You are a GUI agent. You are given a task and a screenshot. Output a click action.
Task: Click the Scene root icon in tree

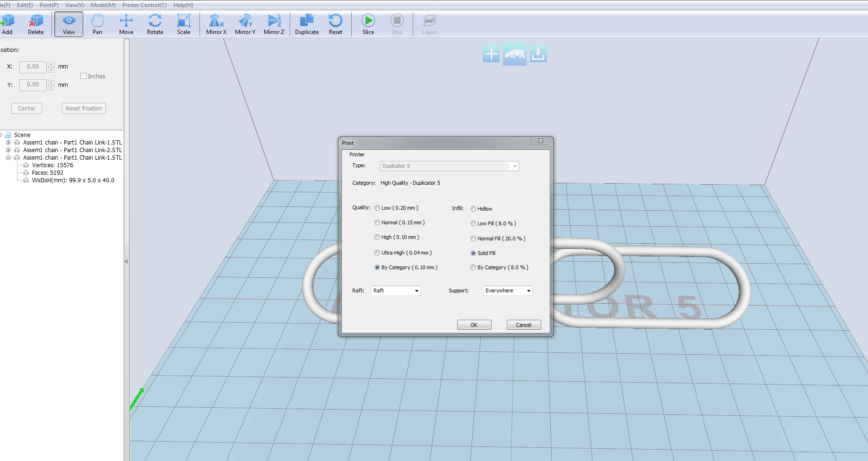point(8,135)
